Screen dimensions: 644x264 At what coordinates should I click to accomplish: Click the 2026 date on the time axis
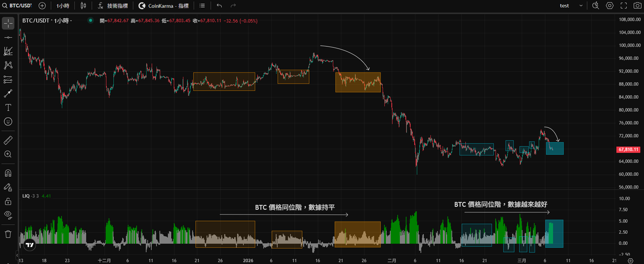248,260
